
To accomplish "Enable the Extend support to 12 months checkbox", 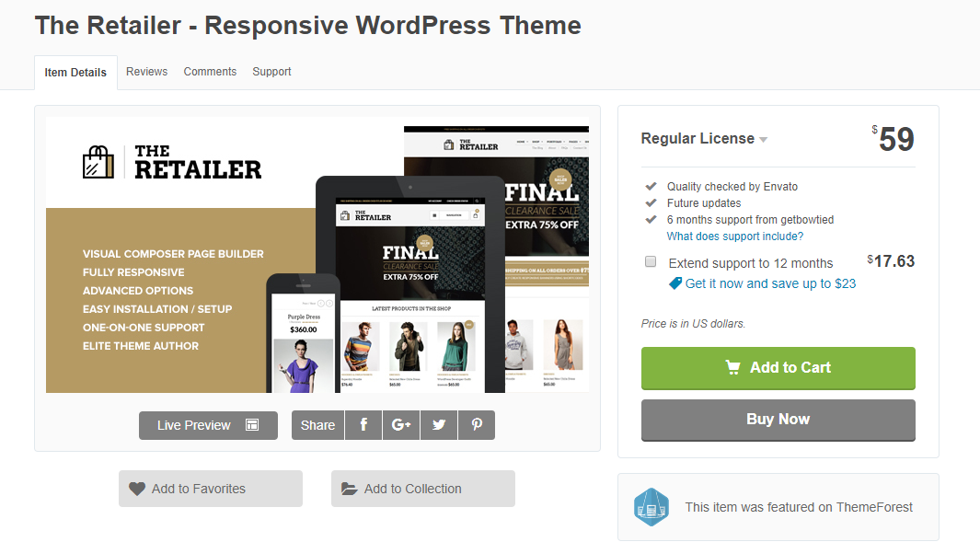I will tap(651, 262).
